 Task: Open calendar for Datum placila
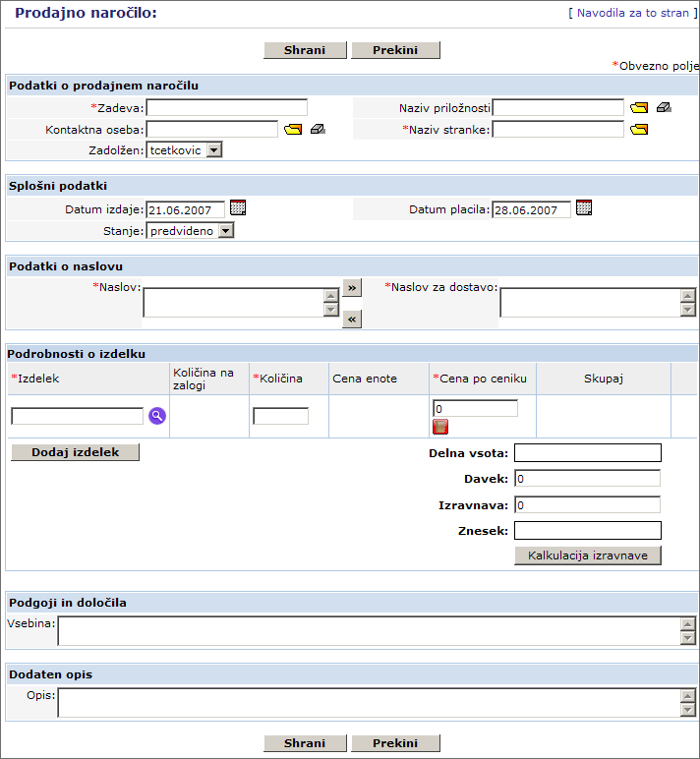(x=584, y=207)
